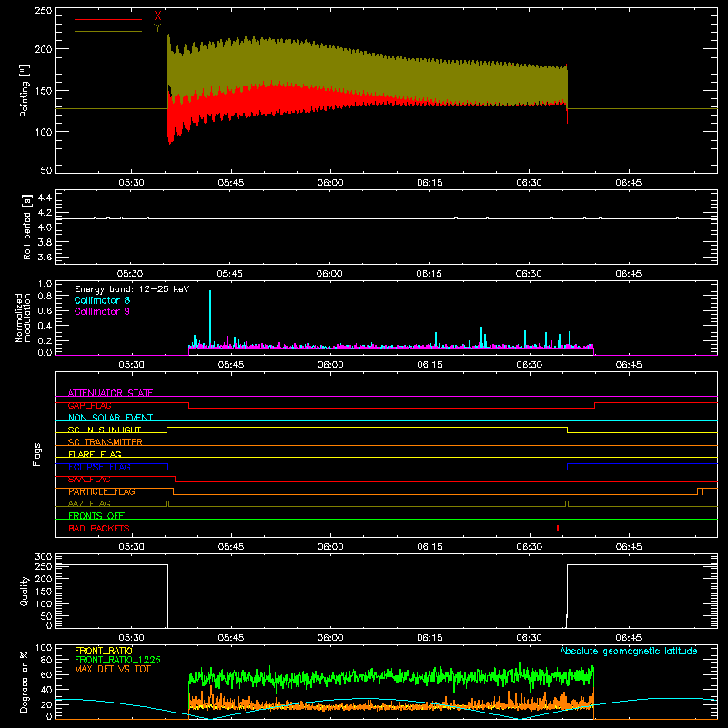Click the Roll period axis title
Screen dimensions: 728x728
coord(27,227)
